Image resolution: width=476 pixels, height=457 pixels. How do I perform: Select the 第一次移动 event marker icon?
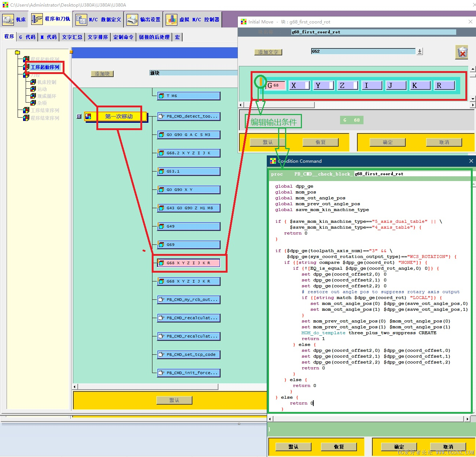point(88,117)
